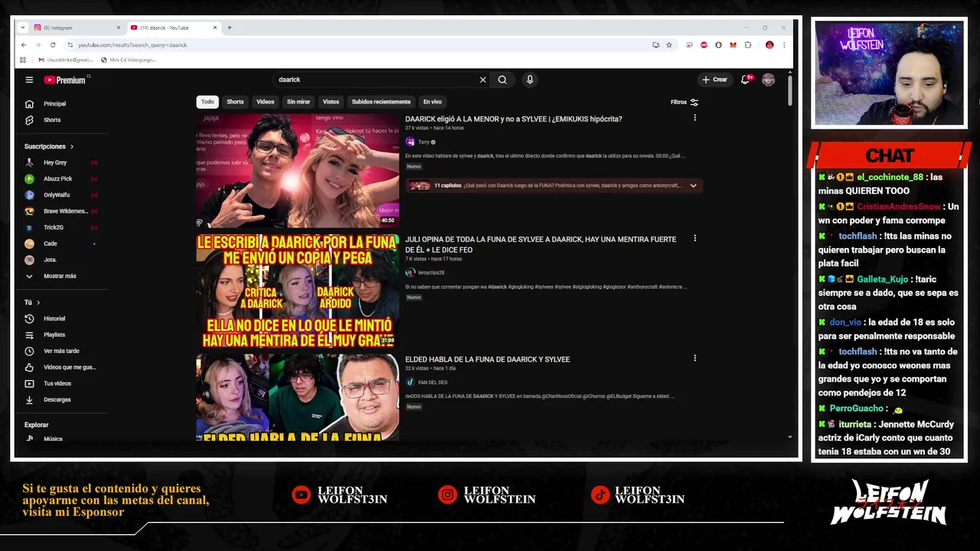Open the Chrome tab search dropdown arrow
The image size is (980, 551).
pyautogui.click(x=23, y=28)
